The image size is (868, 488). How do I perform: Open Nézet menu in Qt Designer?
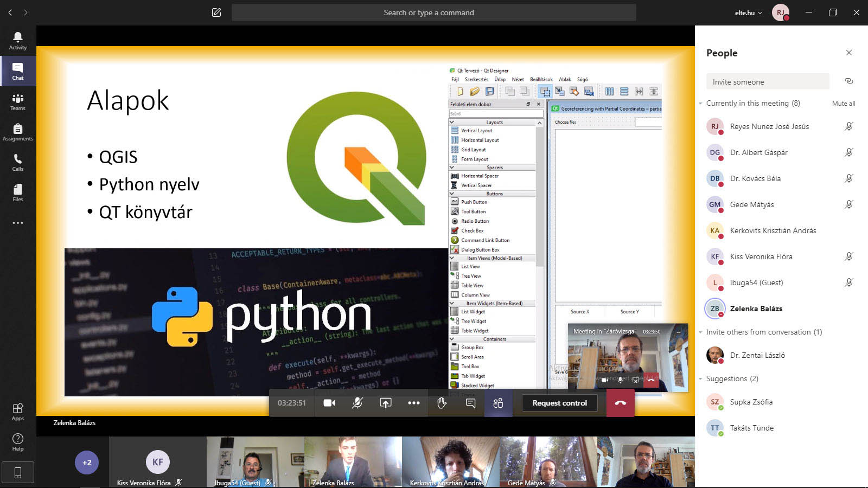point(518,79)
